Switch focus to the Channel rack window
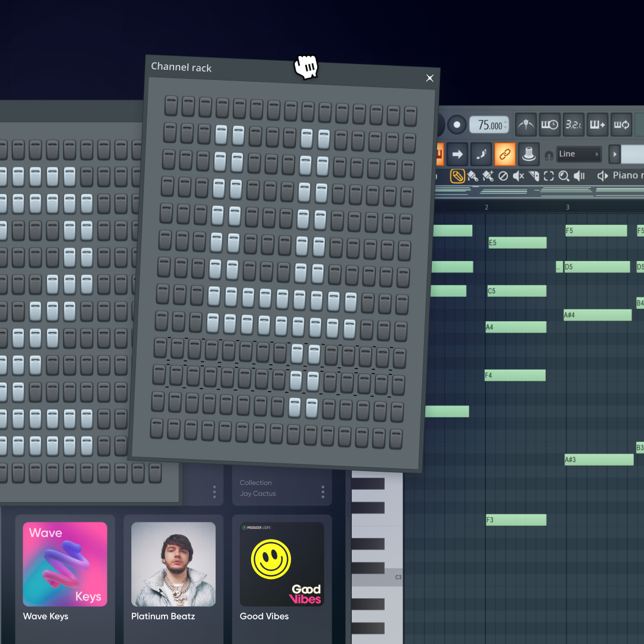Image resolution: width=644 pixels, height=644 pixels. [x=182, y=67]
